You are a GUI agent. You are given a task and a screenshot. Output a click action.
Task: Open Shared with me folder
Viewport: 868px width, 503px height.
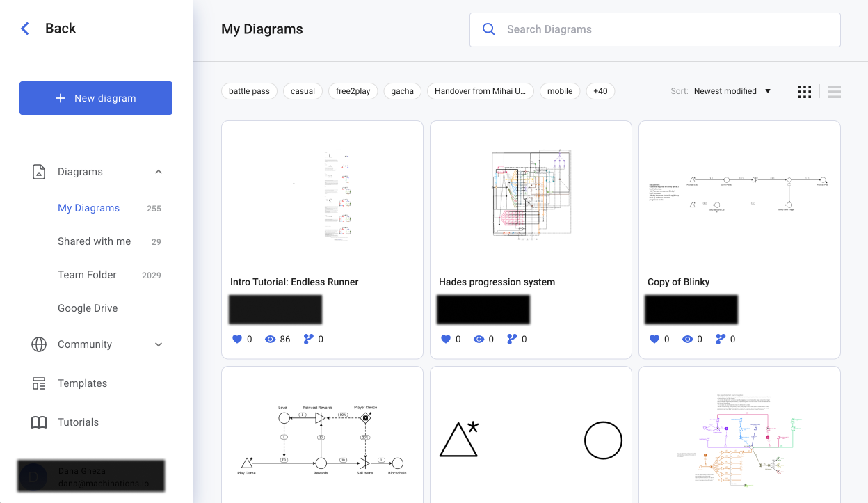pos(94,241)
